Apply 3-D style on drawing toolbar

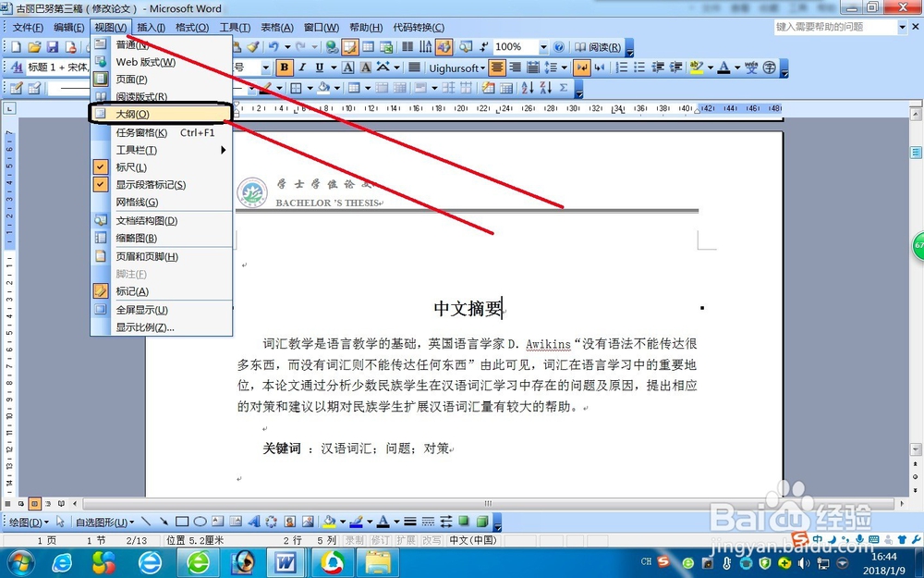482,522
